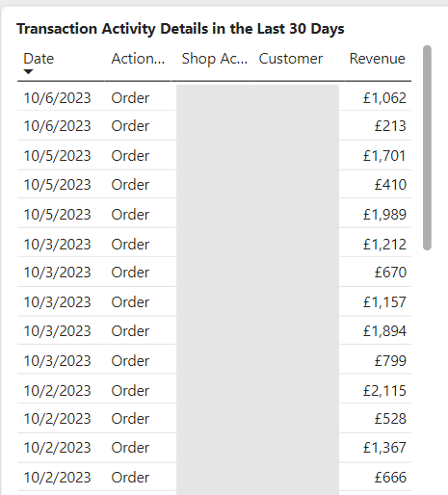This screenshot has height=495, width=448.
Task: Select the £528 revenue cell
Action: click(390, 419)
